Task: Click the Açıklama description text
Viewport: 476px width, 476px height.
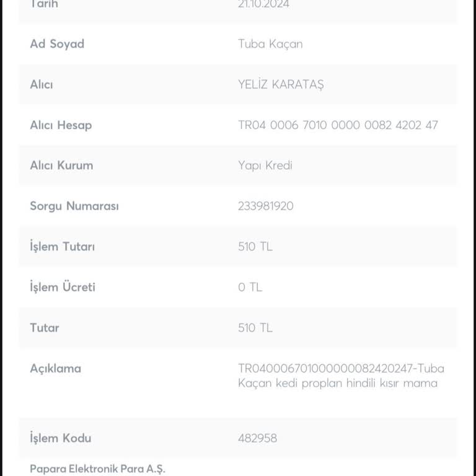Action: pyautogui.click(x=341, y=376)
